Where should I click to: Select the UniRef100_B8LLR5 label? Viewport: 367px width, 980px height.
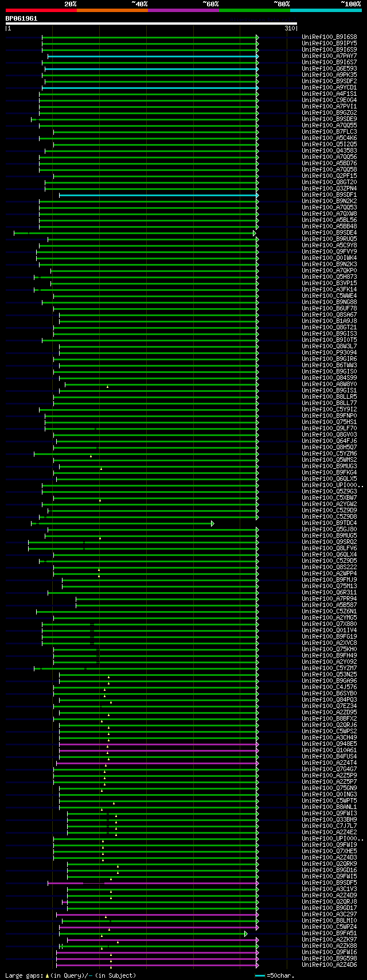click(x=329, y=397)
